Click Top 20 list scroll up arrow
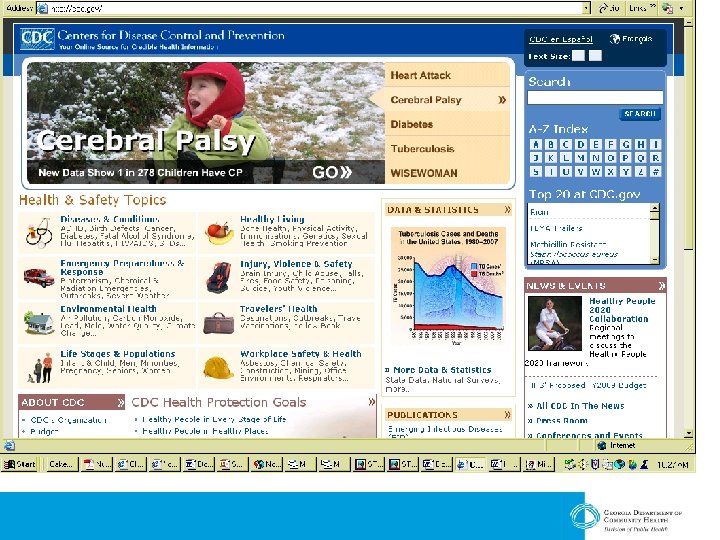720x540 pixels. (655, 209)
